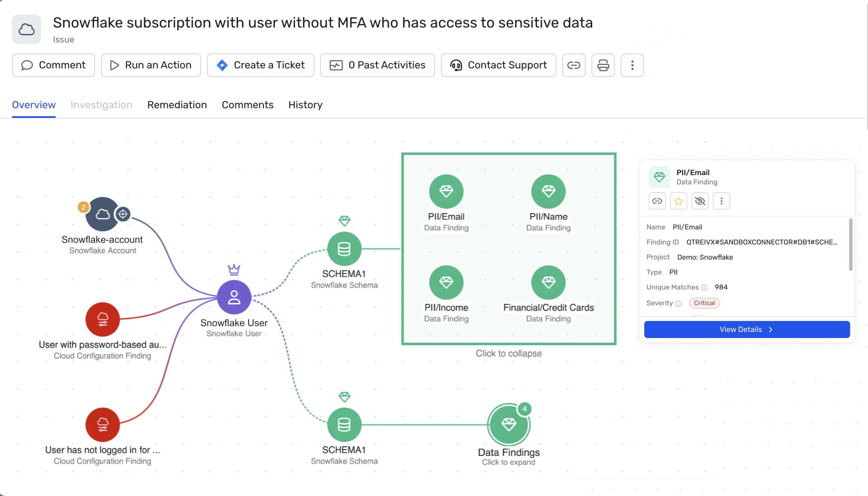Click the Finding ID value text
The height and width of the screenshot is (496, 868).
[762, 242]
